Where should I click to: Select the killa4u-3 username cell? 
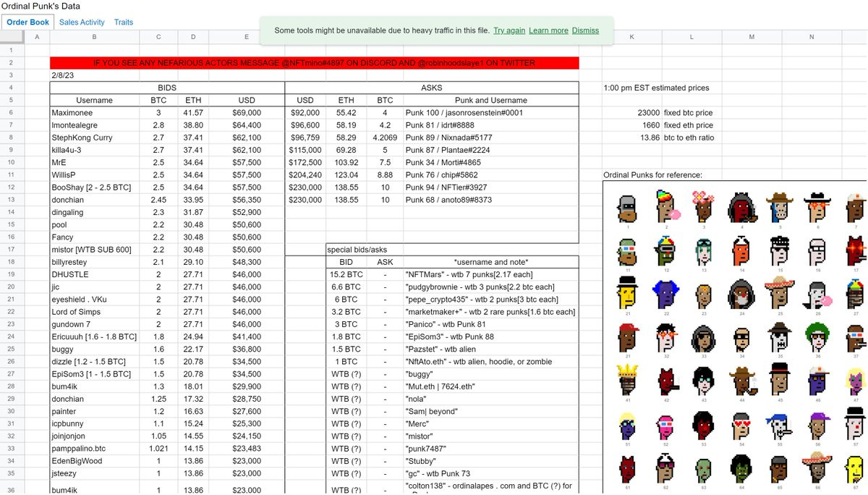coord(94,150)
